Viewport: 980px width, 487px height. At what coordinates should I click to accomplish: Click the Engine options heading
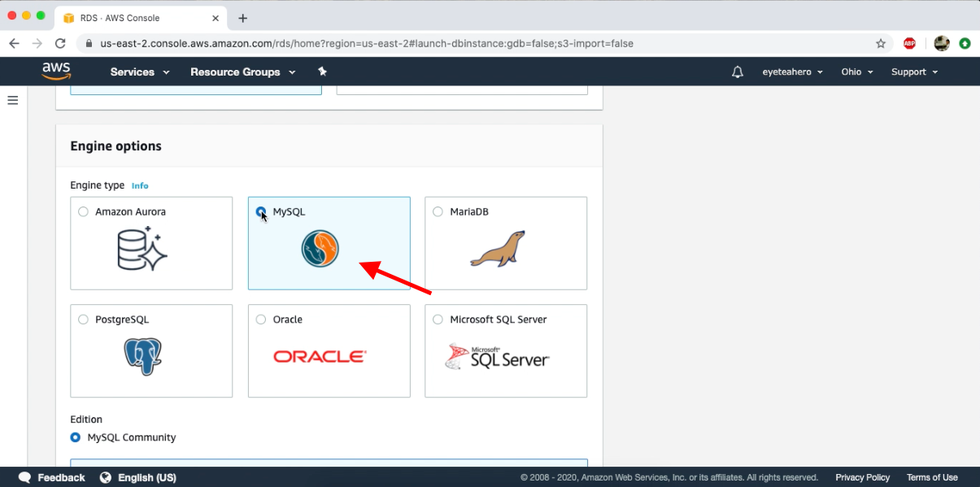(115, 146)
